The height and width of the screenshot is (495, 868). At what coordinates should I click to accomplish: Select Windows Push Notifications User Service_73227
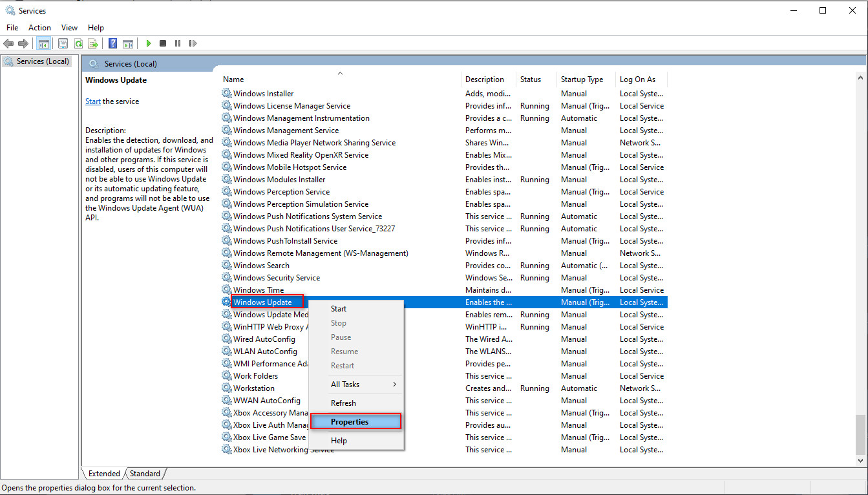tap(443, 229)
